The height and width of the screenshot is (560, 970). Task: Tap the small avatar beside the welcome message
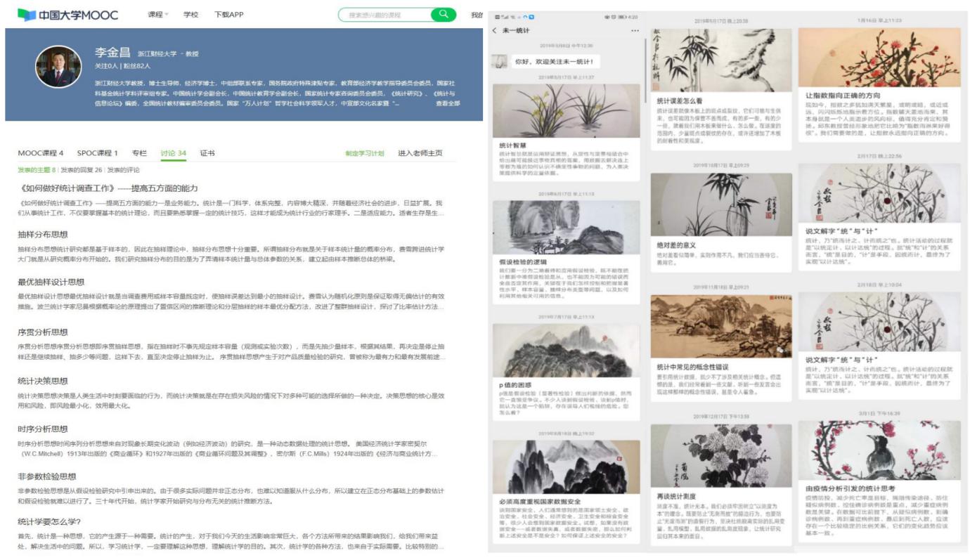(x=502, y=61)
